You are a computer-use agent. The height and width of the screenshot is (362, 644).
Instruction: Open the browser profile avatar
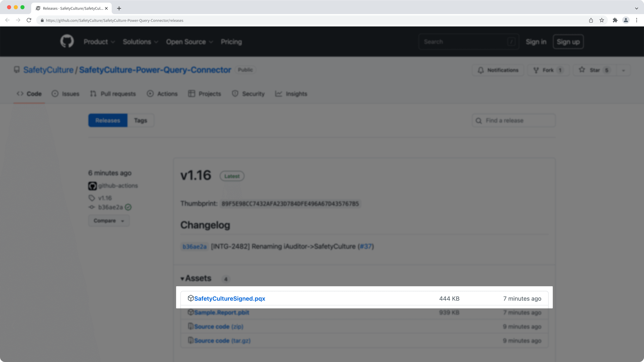pyautogui.click(x=626, y=20)
